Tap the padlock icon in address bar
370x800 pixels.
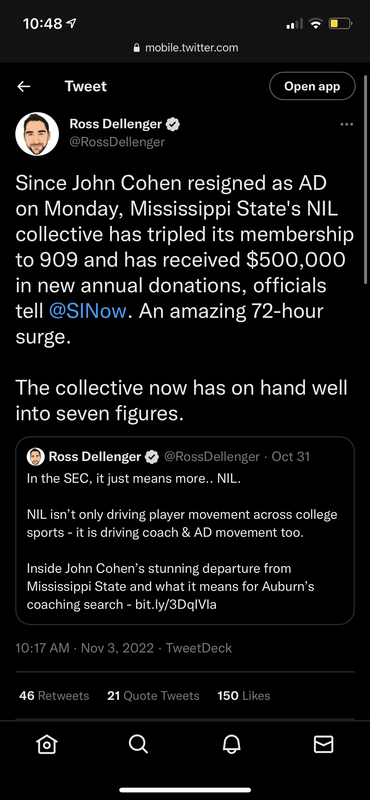tap(136, 48)
